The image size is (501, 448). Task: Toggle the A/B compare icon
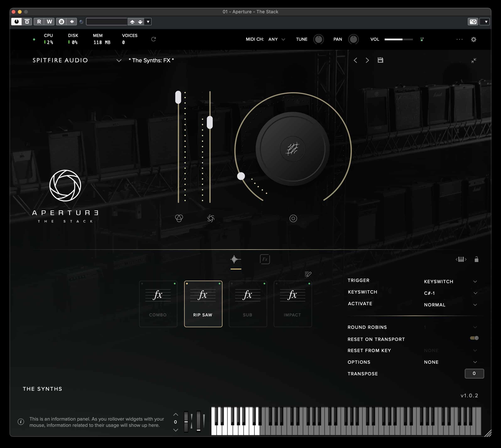pyautogui.click(x=61, y=22)
